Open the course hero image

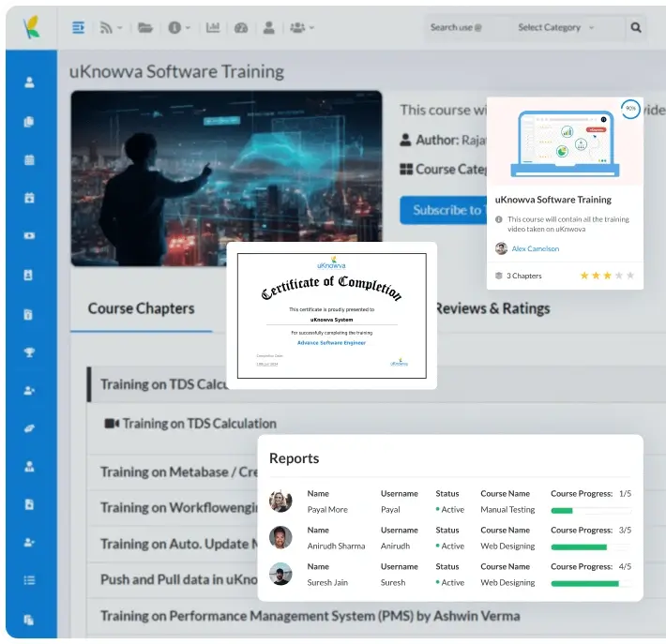(226, 178)
